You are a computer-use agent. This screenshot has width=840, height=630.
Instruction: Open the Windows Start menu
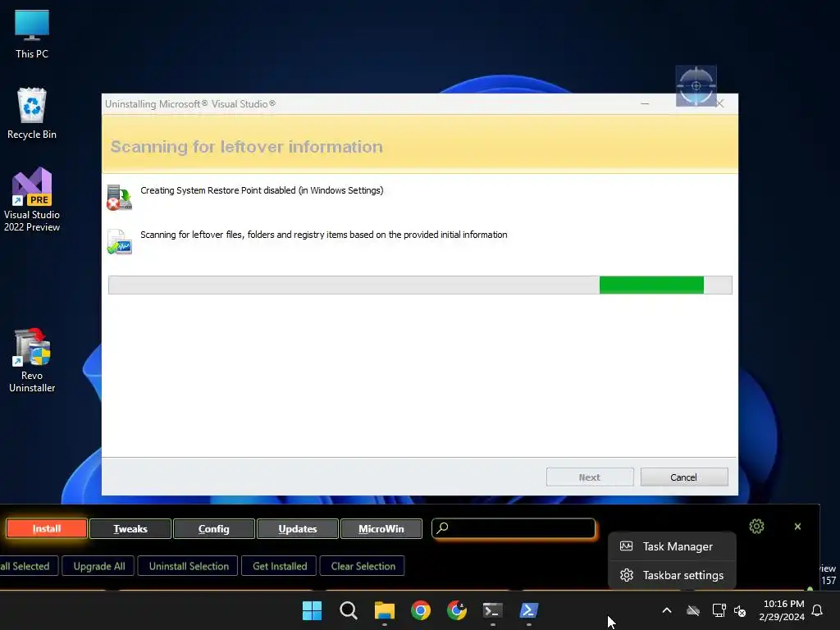click(x=312, y=610)
